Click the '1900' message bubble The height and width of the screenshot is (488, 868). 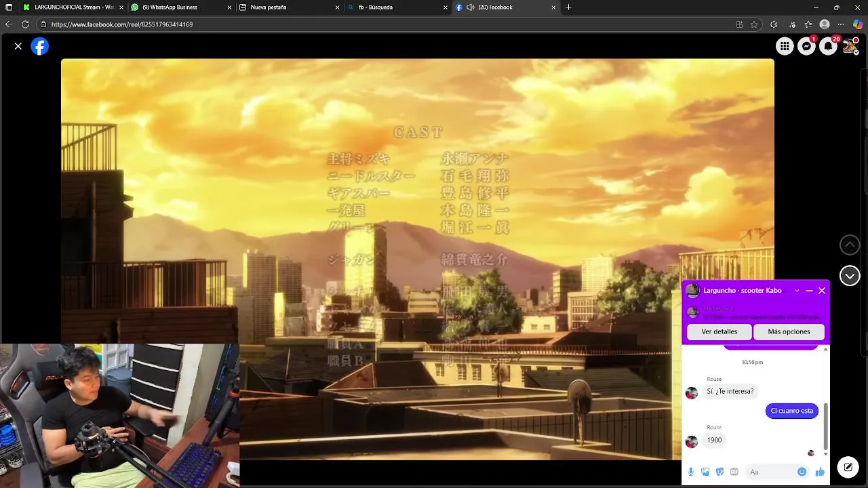tap(714, 440)
